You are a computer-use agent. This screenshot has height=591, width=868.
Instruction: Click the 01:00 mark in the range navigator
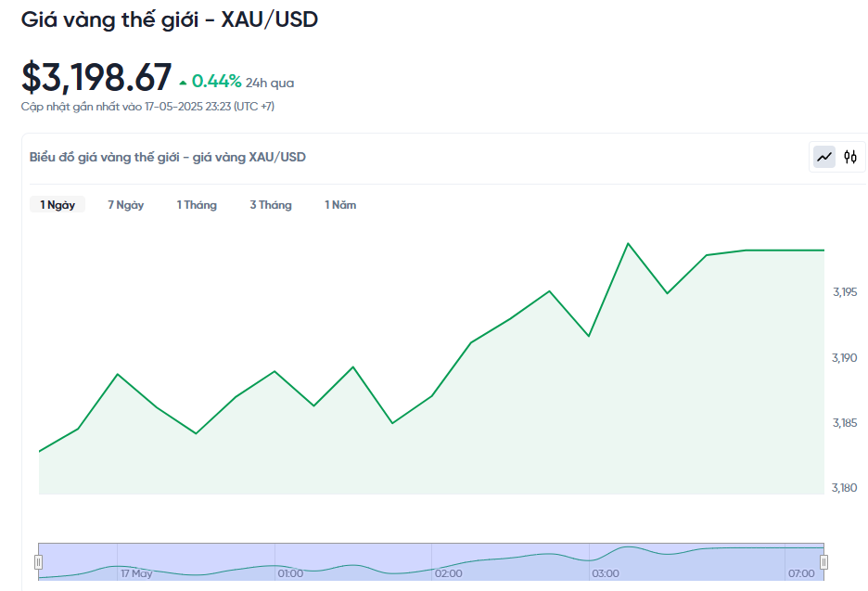[291, 573]
